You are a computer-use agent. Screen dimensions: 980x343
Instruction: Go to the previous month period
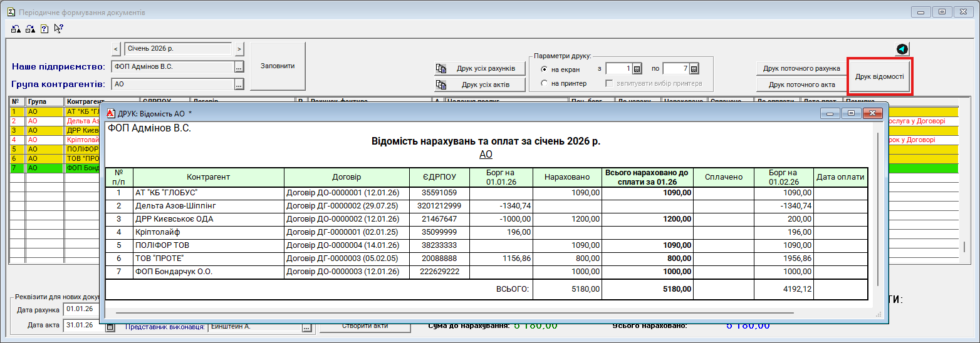[116, 49]
